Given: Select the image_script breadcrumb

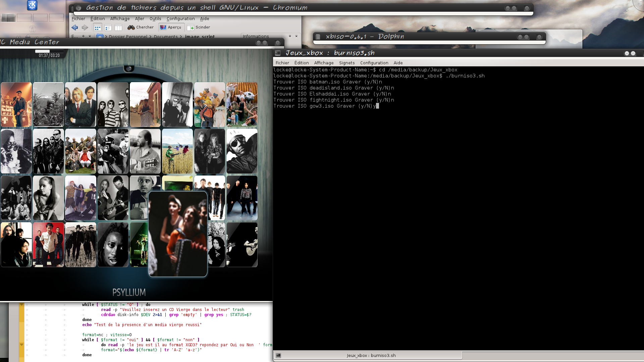Looking at the screenshot, I should [x=200, y=37].
